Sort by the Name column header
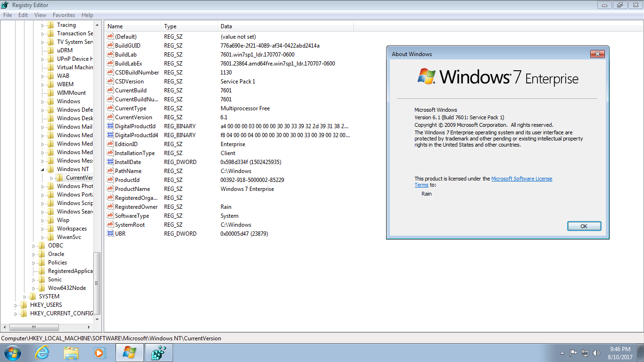The image size is (644, 362). click(133, 26)
